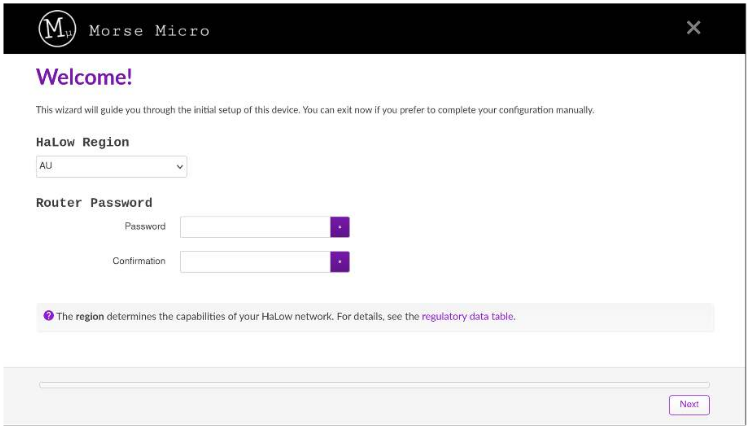Focus the router Password input field

pyautogui.click(x=255, y=227)
